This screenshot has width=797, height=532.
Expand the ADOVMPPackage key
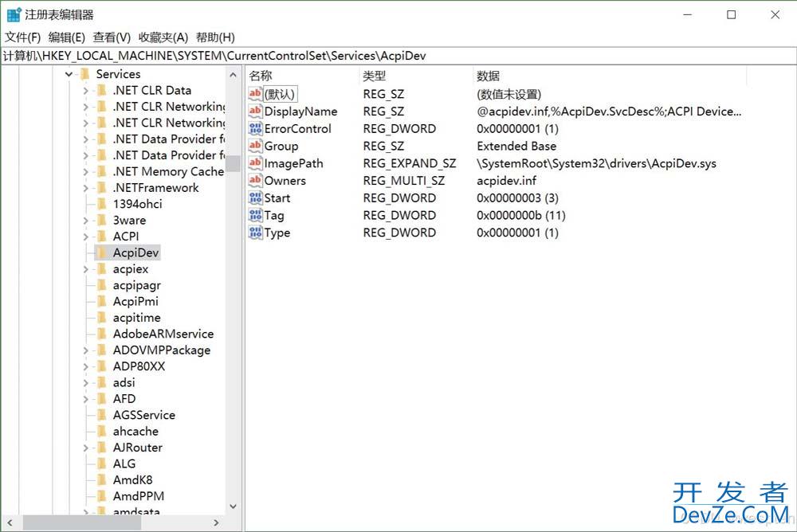[85, 350]
